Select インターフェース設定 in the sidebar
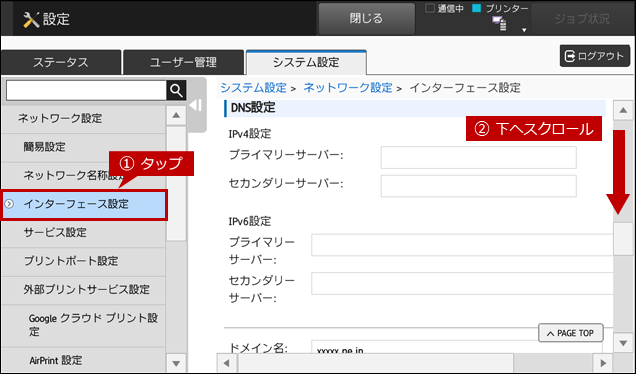This screenshot has height=374, width=636. [84, 204]
